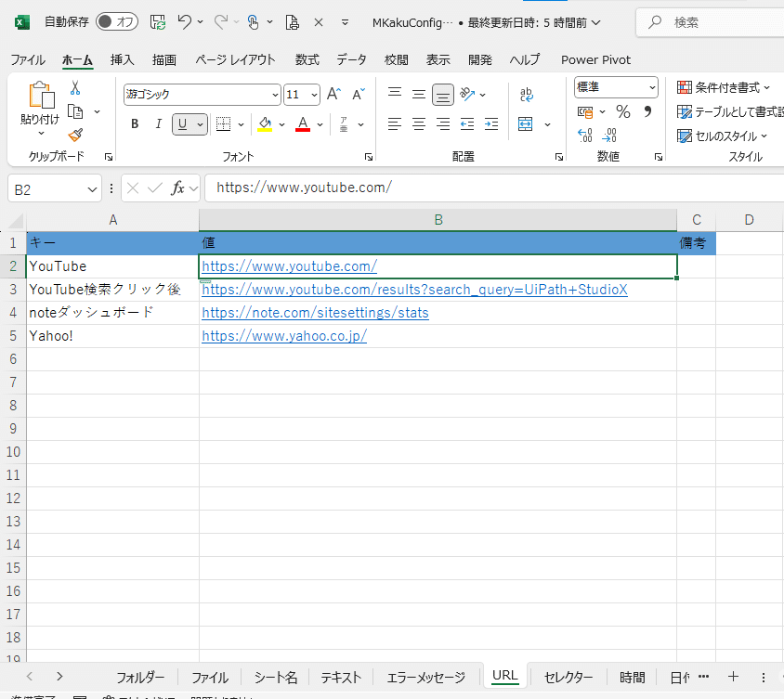Open セルのスタイル cell styles
The width and height of the screenshot is (784, 699).
pyautogui.click(x=723, y=136)
